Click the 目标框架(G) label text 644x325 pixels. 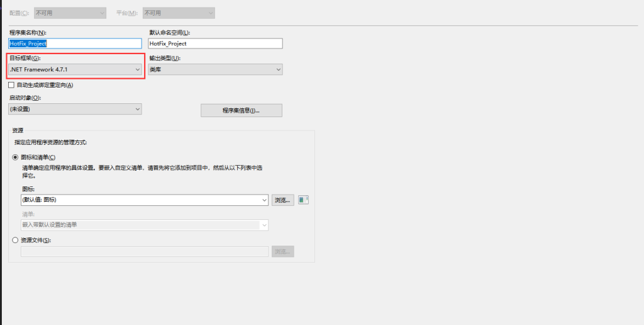coord(25,58)
